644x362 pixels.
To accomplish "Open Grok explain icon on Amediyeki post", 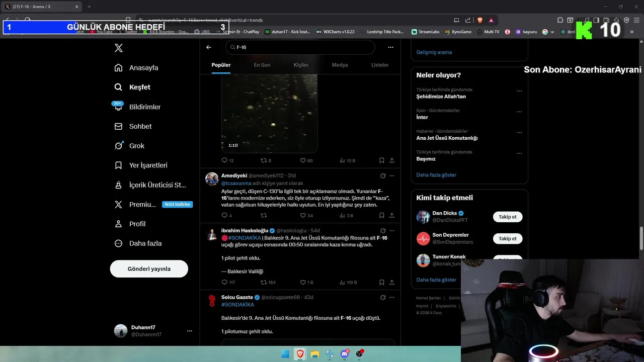I will point(383,176).
